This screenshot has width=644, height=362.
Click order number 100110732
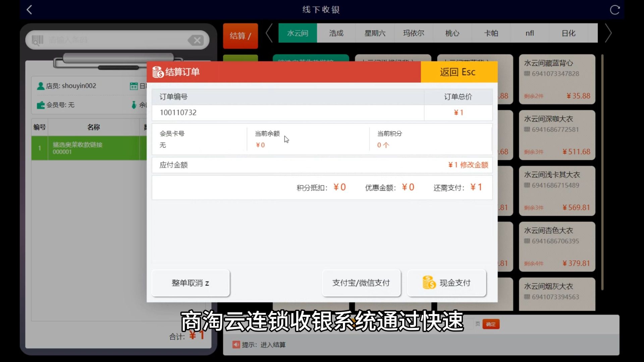tap(178, 113)
